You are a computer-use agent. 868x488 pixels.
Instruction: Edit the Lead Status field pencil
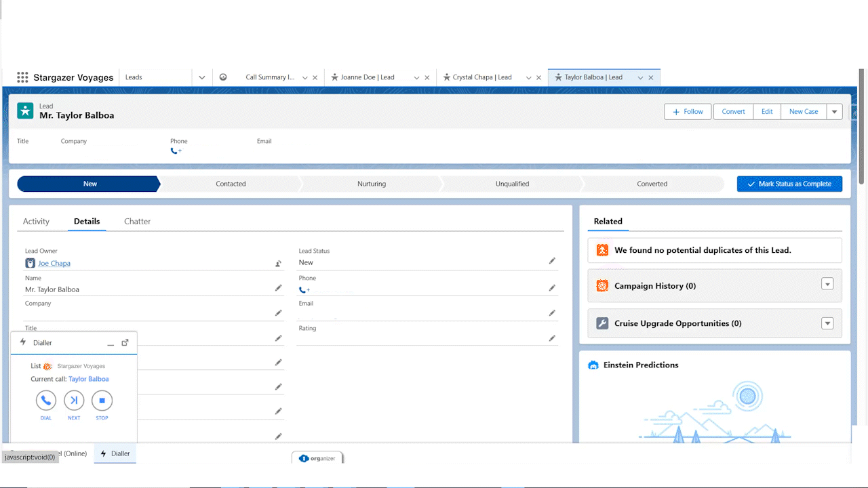click(x=552, y=261)
